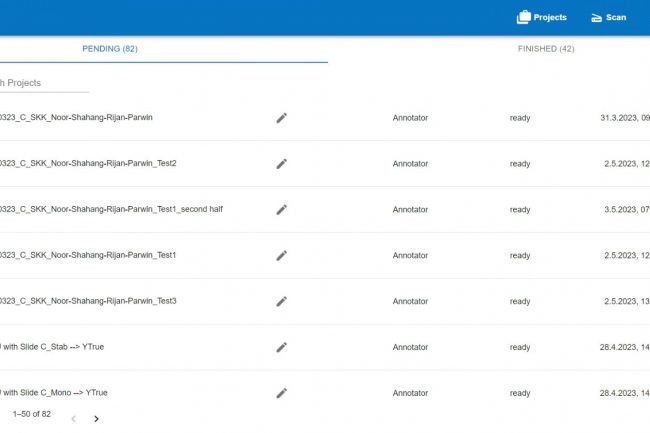Go to next page of projects
This screenshot has width=650, height=433.
[x=96, y=418]
